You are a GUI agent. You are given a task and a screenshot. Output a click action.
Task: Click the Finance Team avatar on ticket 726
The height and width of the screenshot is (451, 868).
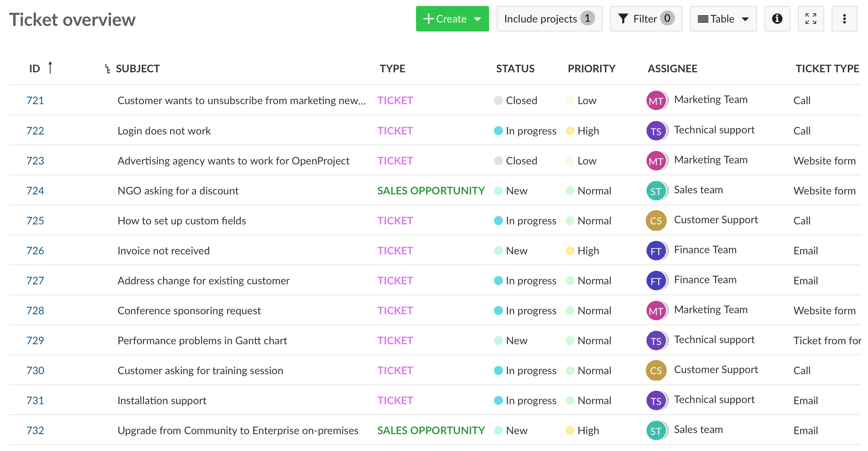pyautogui.click(x=655, y=250)
